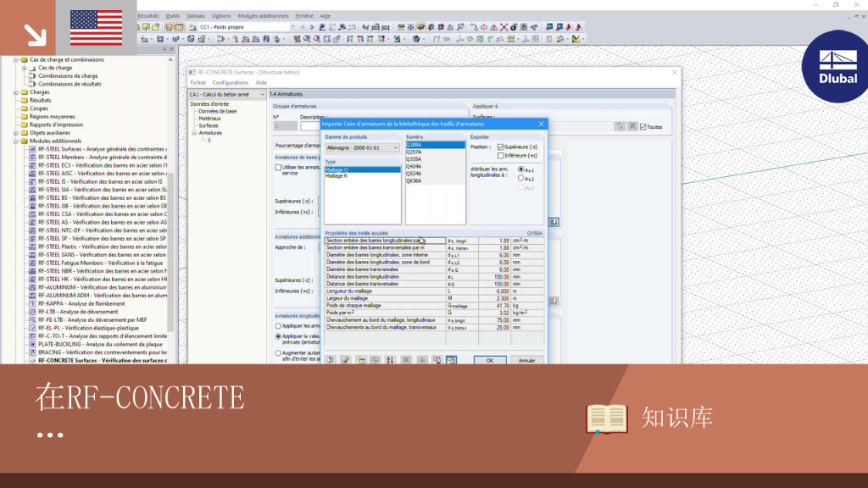The height and width of the screenshot is (488, 868).
Task: Uncheck the Supérieure (-z) position checkbox
Action: [x=500, y=147]
